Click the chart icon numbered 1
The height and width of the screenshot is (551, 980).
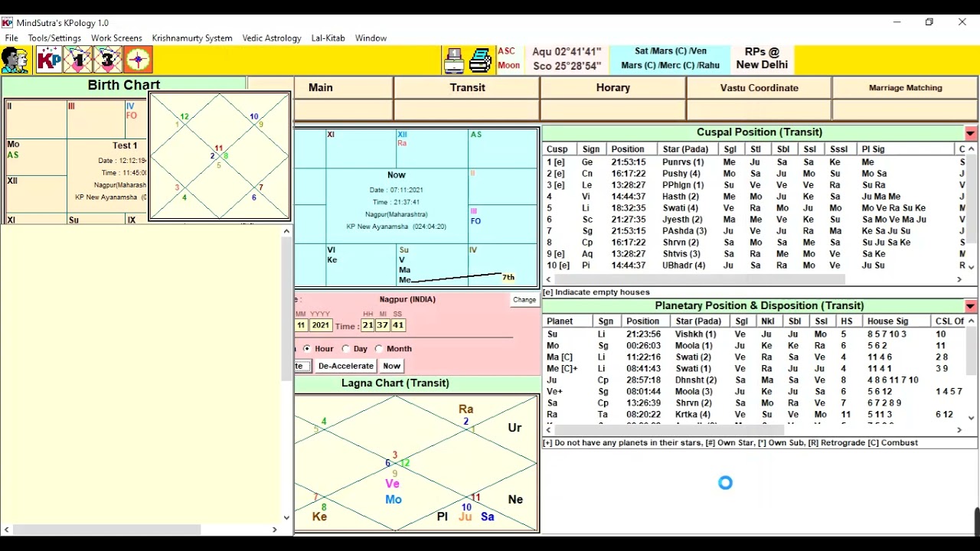[78, 60]
